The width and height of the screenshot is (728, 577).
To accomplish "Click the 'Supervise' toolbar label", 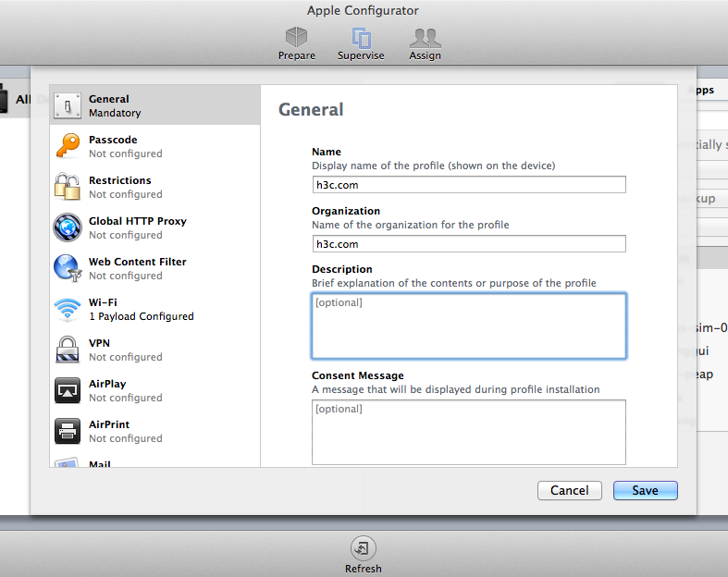I will (x=361, y=55).
